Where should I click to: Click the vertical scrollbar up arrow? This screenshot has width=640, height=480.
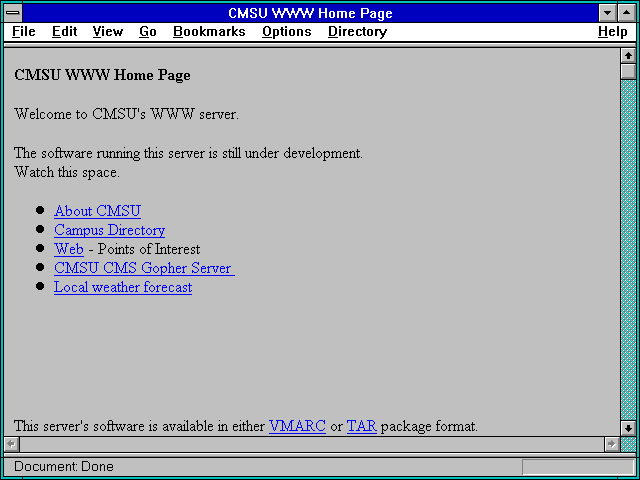(x=628, y=55)
